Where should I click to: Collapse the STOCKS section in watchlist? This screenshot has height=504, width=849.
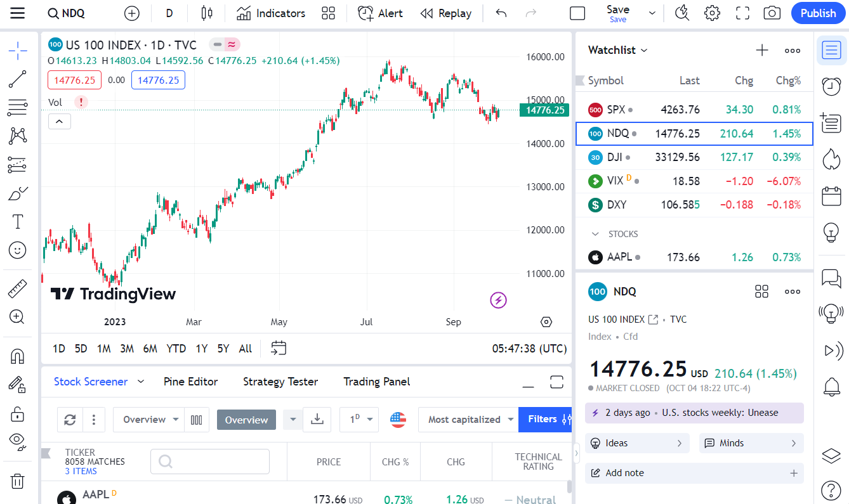pos(595,234)
